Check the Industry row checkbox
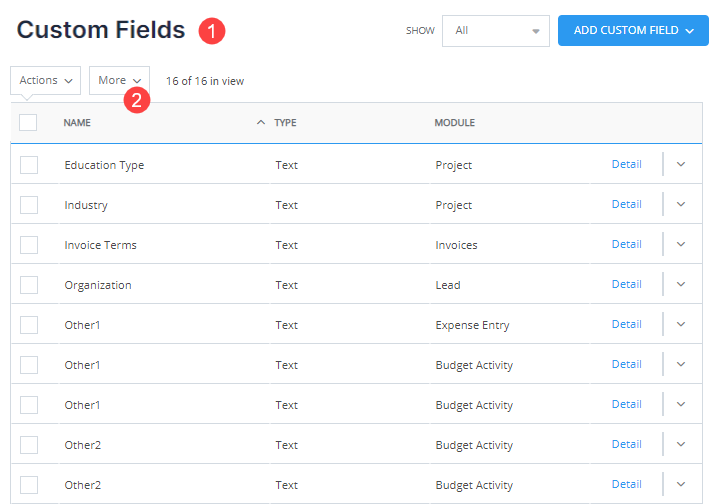This screenshot has width=713, height=504. [x=29, y=205]
